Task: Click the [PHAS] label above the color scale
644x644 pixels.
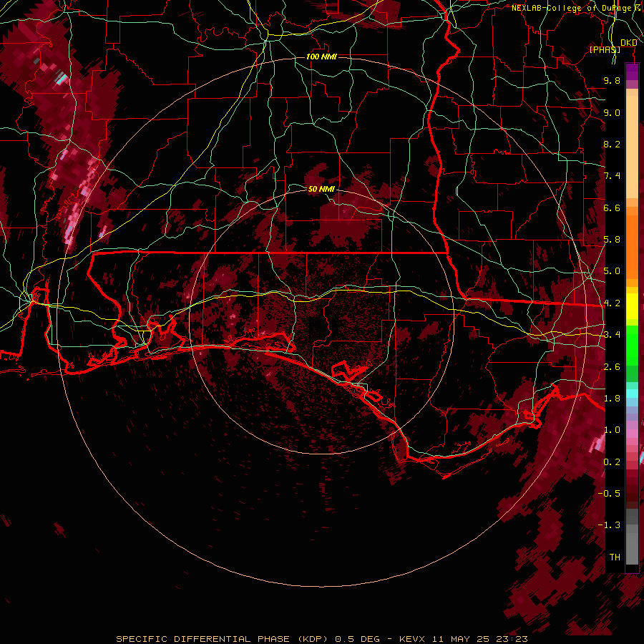Action: [605, 49]
